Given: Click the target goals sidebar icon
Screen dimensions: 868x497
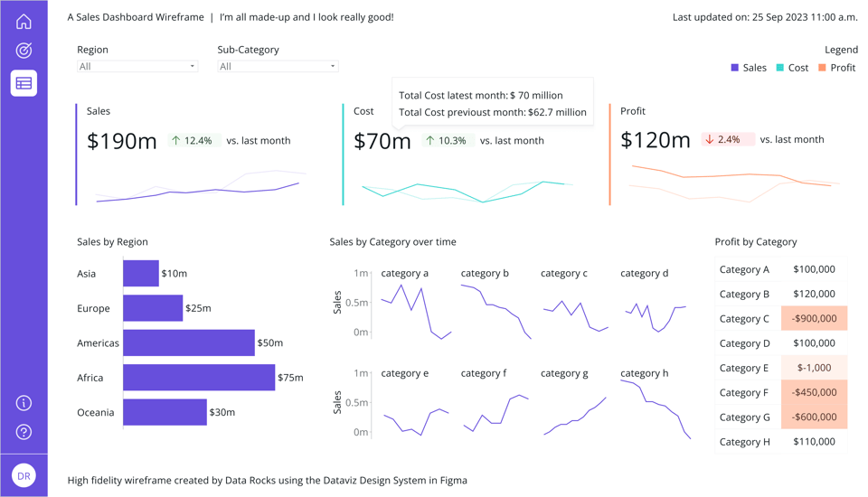Looking at the screenshot, I should point(24,51).
